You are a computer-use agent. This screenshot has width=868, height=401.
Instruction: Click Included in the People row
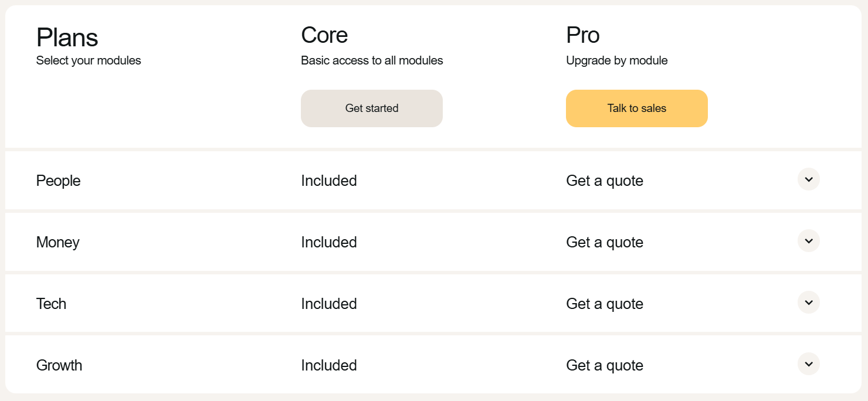(x=328, y=181)
